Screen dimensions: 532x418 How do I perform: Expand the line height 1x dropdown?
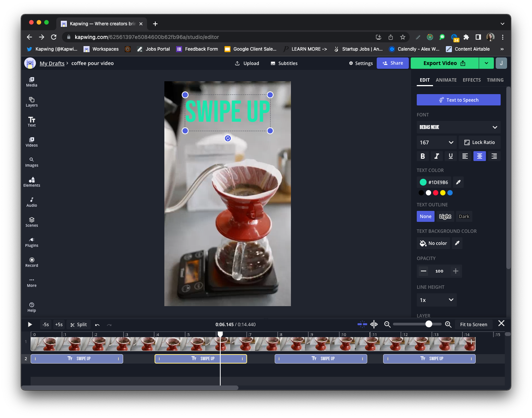coord(436,300)
